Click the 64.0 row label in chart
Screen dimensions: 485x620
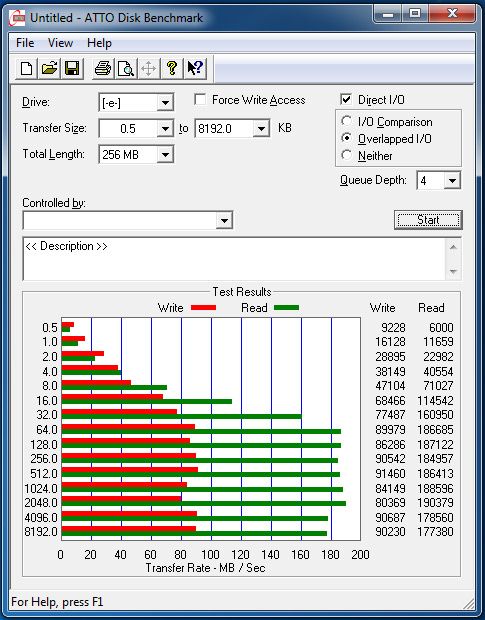tap(47, 429)
